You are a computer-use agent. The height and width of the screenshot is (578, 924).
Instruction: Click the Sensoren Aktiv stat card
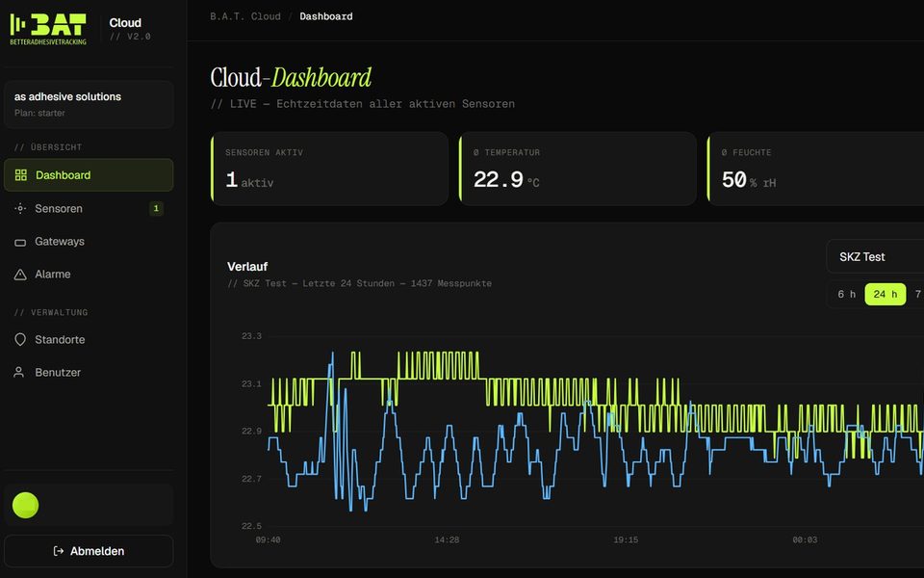click(329, 169)
